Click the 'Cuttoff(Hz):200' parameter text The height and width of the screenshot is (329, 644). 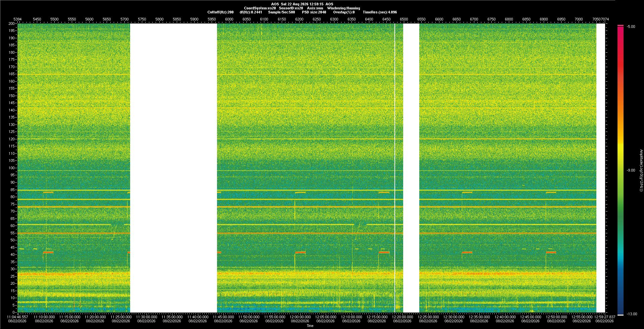tap(221, 12)
